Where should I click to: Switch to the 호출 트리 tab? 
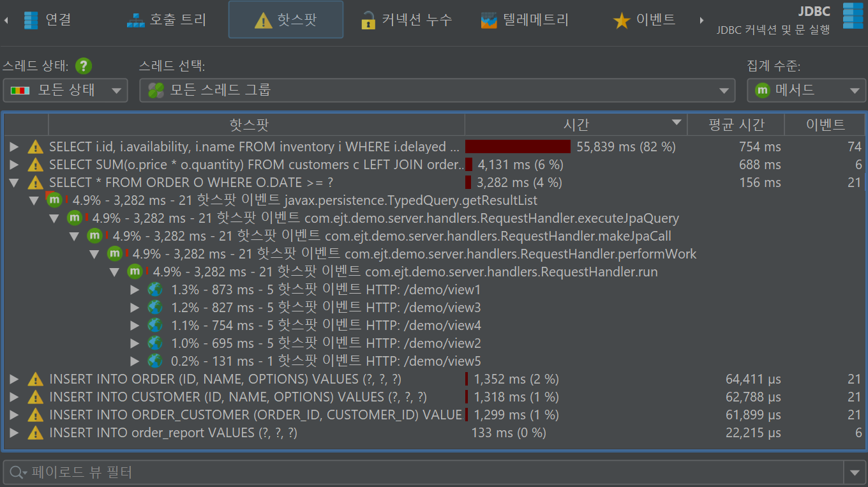click(x=166, y=20)
